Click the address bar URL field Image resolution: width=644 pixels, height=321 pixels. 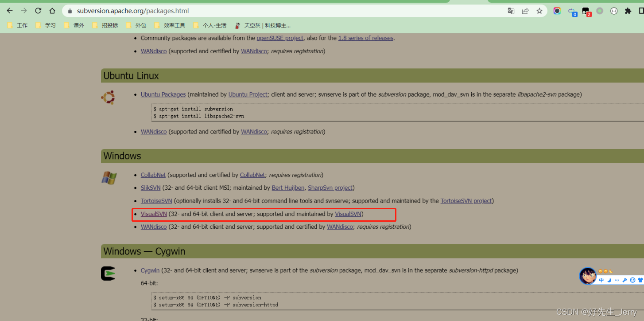[283, 11]
